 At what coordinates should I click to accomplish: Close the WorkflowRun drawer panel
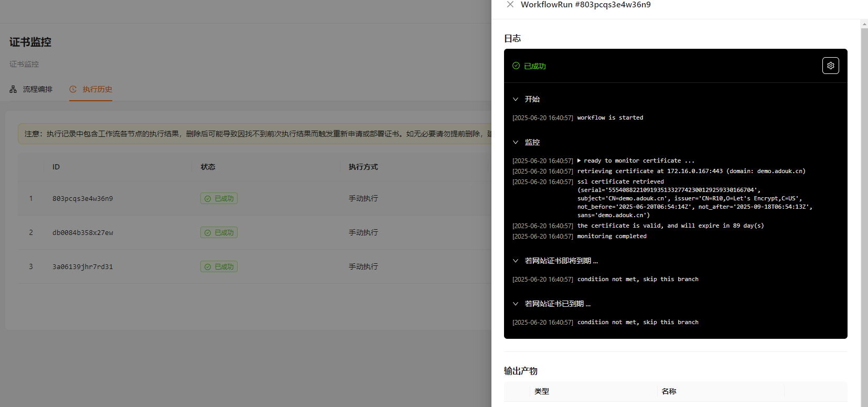point(510,5)
